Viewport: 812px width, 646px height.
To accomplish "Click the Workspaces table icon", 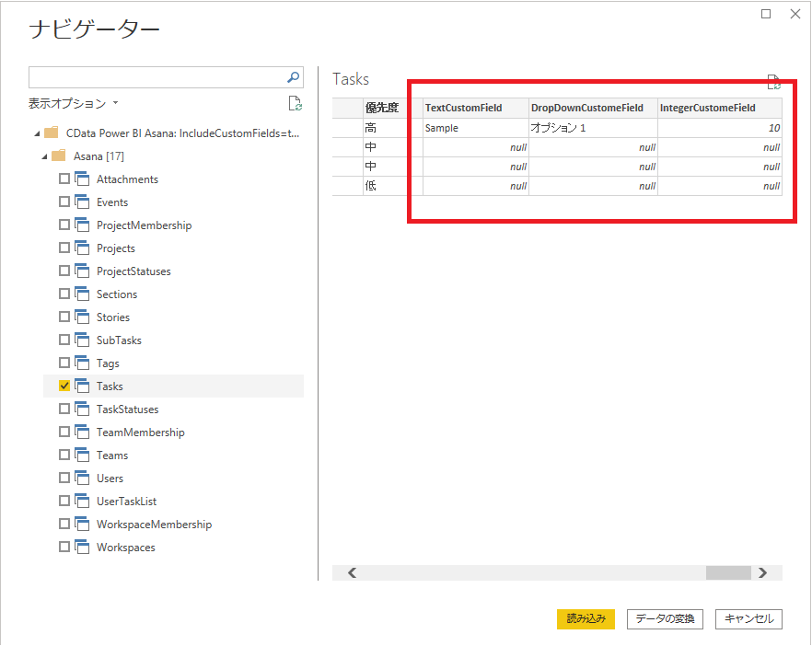I will coord(82,548).
